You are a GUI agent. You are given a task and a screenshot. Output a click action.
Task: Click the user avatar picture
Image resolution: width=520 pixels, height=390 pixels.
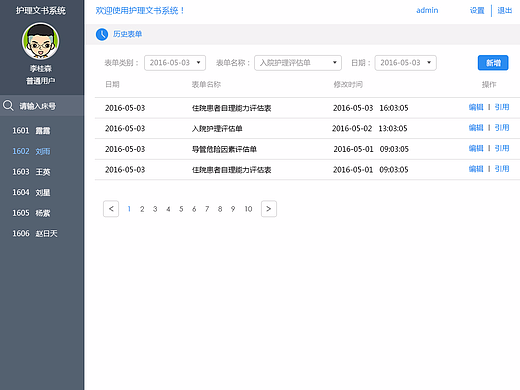point(41,41)
